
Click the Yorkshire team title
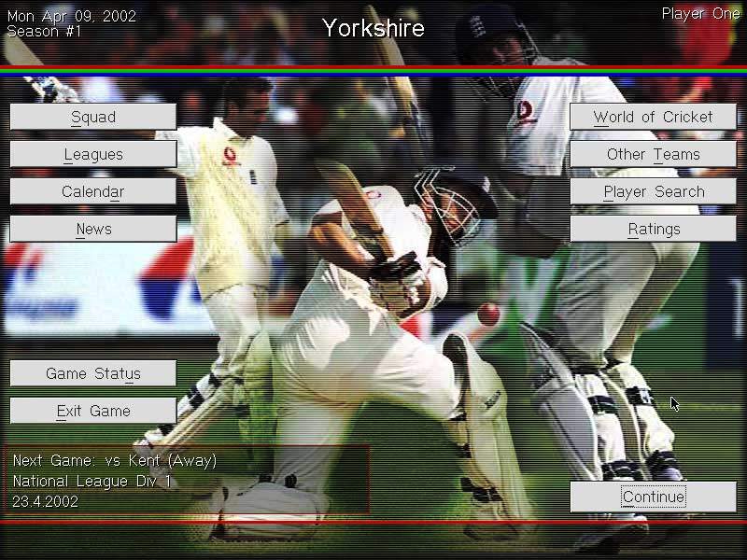373,28
